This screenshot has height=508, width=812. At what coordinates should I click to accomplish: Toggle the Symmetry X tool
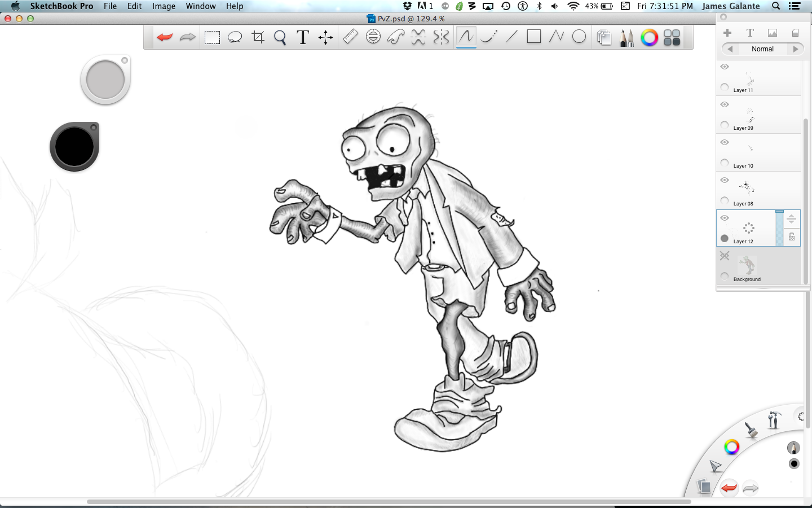click(x=418, y=37)
